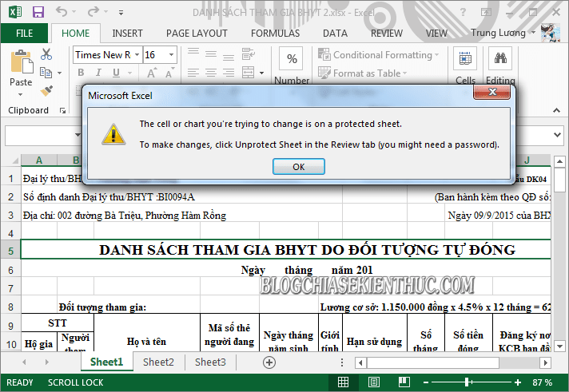The height and width of the screenshot is (392, 569).
Task: Click the Center alignment icon
Action: 211,73
